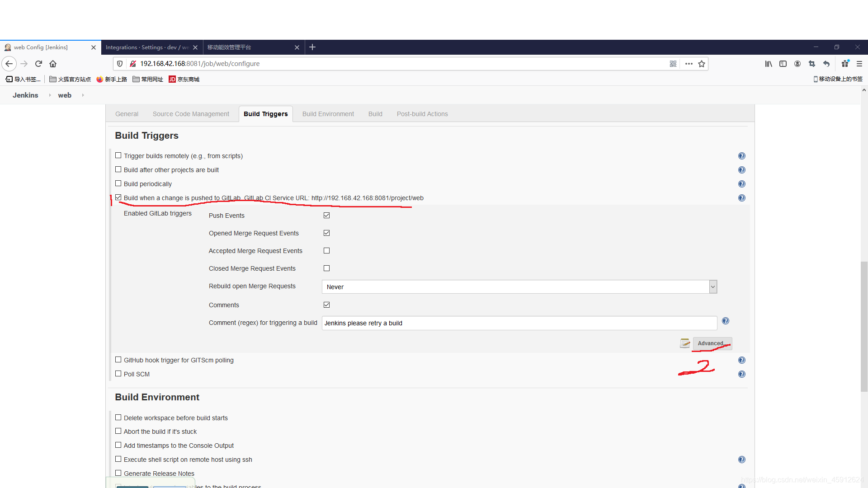Click web breadcrumb link

coord(65,95)
